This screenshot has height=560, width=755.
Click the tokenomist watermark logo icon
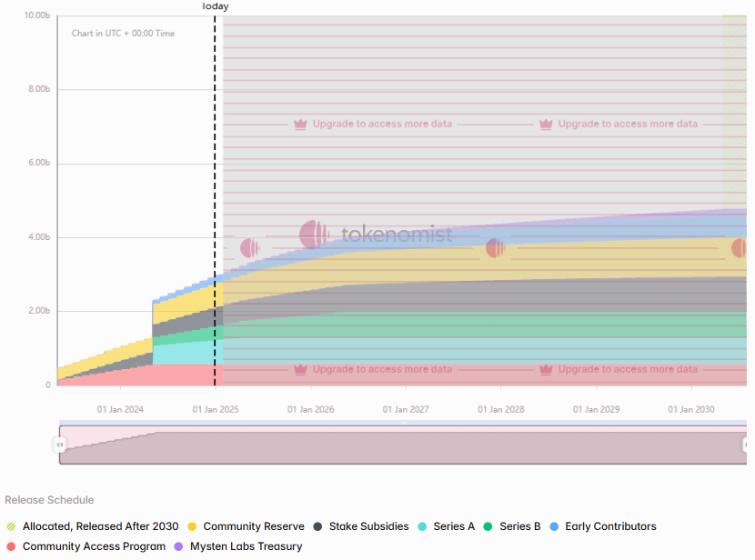tap(314, 235)
